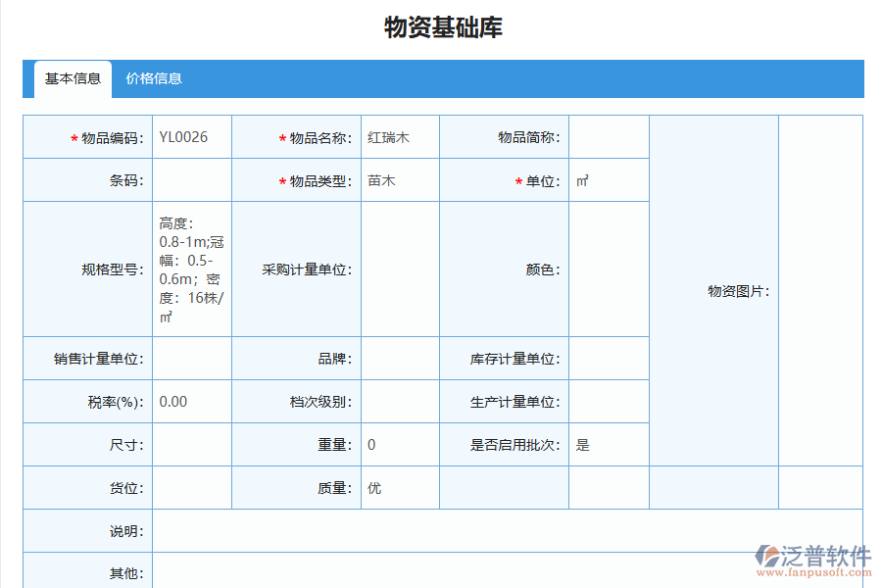Click the 税率(%) field showing 0.00

(x=192, y=401)
